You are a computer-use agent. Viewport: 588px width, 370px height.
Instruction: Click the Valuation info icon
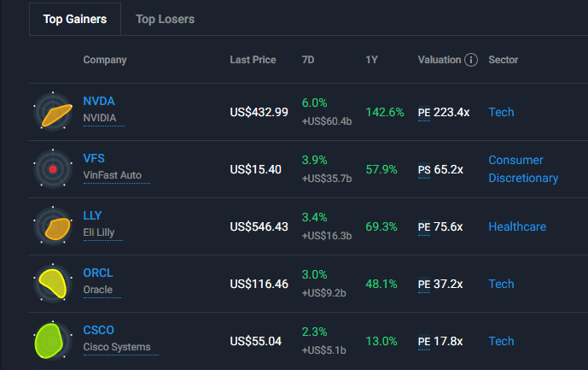tap(471, 60)
